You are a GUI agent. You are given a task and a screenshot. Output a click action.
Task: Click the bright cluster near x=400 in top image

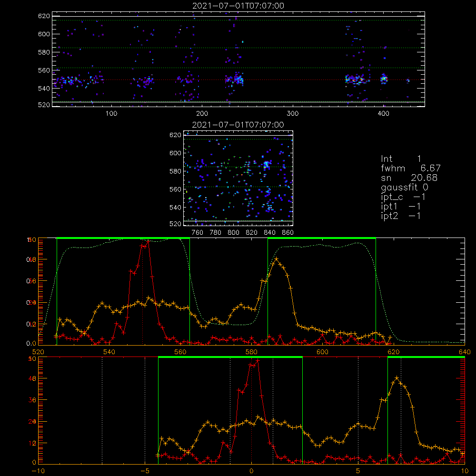[x=384, y=79]
